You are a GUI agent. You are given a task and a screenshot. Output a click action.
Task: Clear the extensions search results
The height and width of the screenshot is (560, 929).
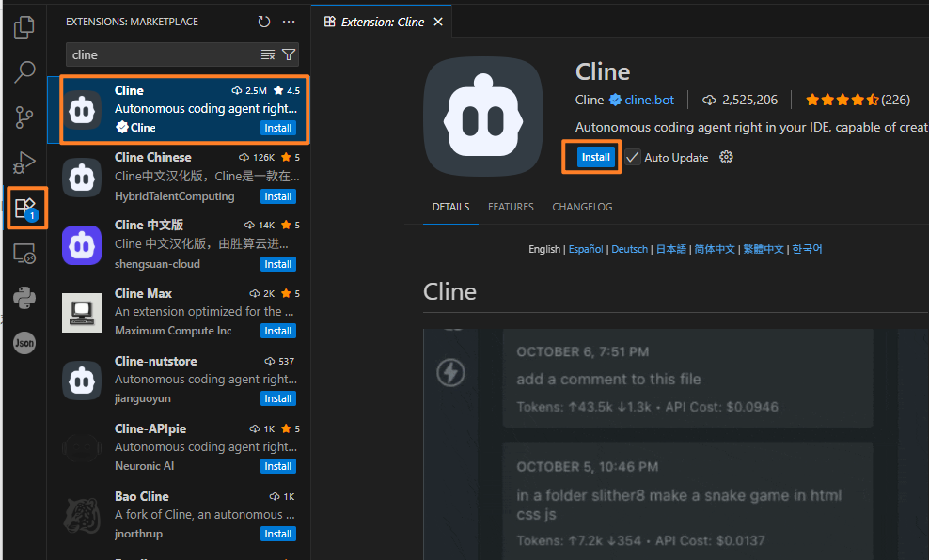click(x=268, y=55)
